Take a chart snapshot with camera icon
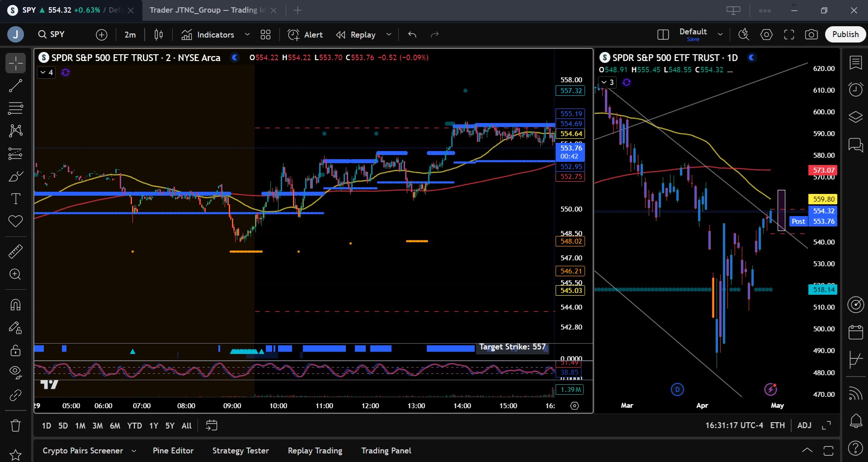Viewport: 868px width, 462px height. [811, 34]
